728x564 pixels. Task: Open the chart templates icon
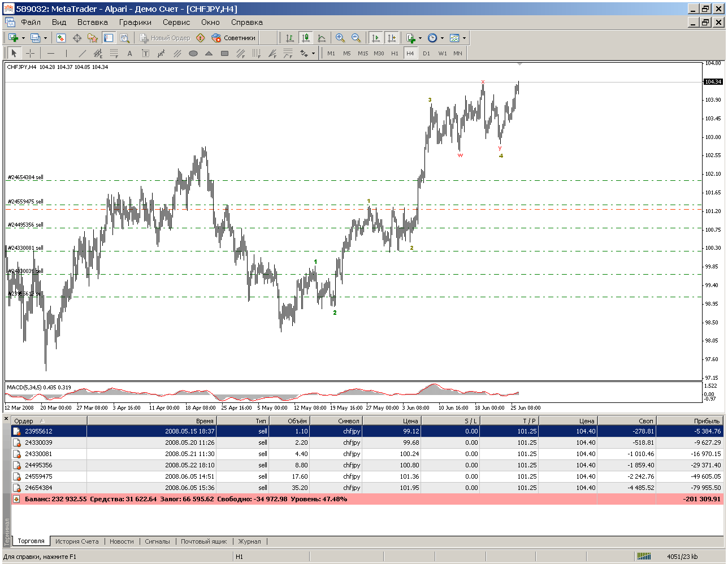[x=454, y=38]
